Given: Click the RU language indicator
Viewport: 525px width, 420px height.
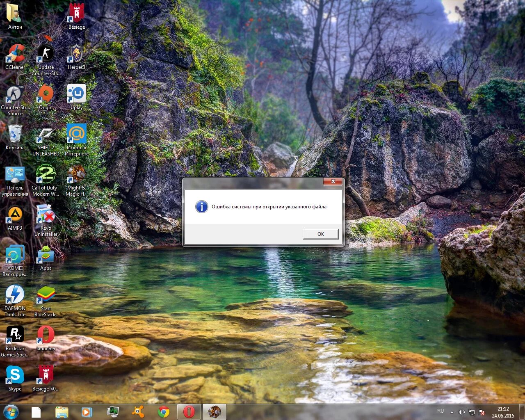Looking at the screenshot, I should click(x=441, y=411).
